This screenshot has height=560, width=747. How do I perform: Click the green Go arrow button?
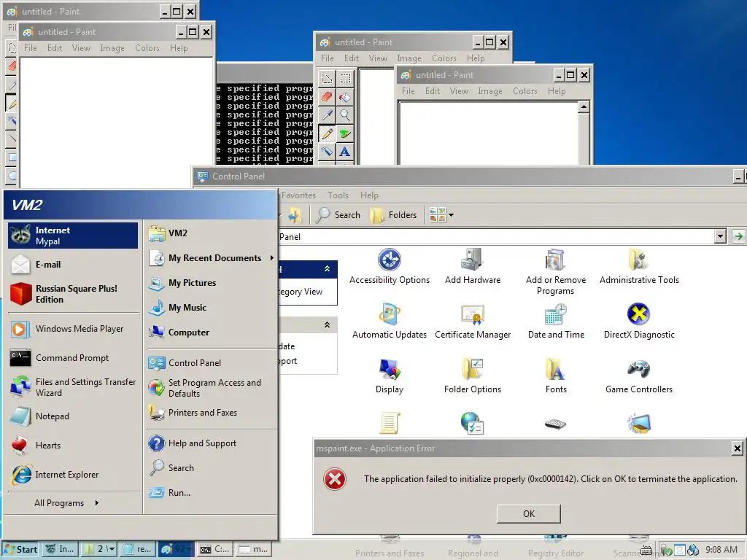[x=738, y=236]
